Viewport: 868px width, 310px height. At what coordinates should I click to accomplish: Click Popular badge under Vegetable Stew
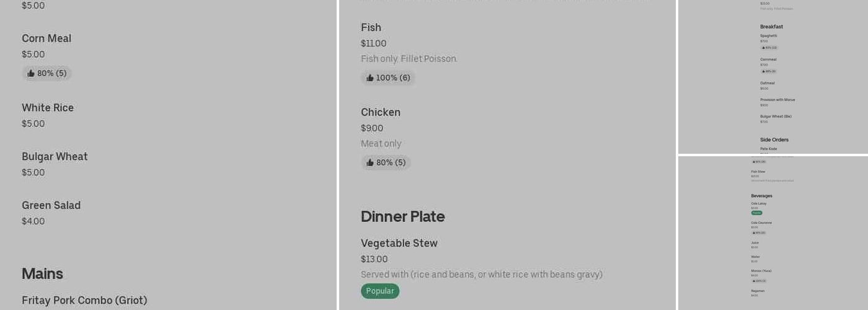(x=380, y=291)
